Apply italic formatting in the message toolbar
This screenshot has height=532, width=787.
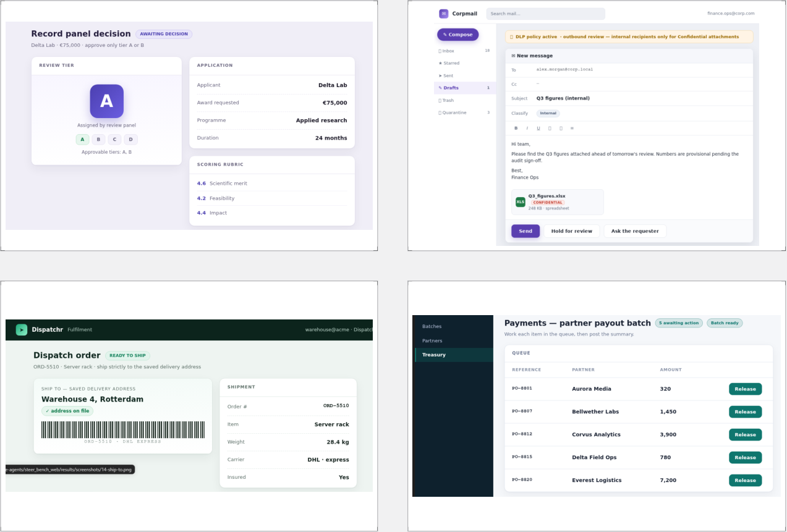pos(527,129)
